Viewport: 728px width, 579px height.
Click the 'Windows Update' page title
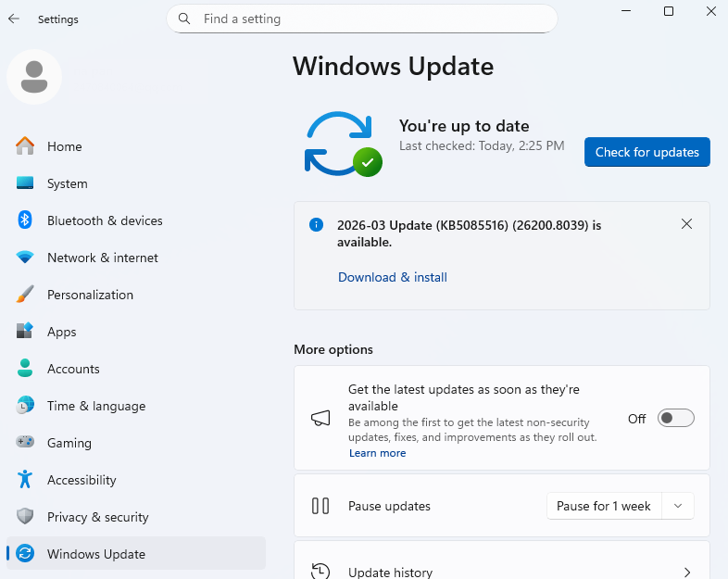394,67
